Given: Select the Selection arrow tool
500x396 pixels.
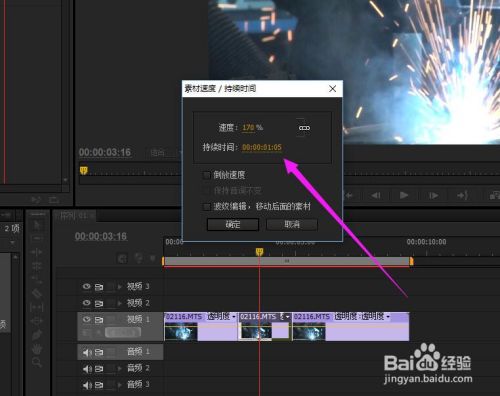Looking at the screenshot, I should (37, 226).
